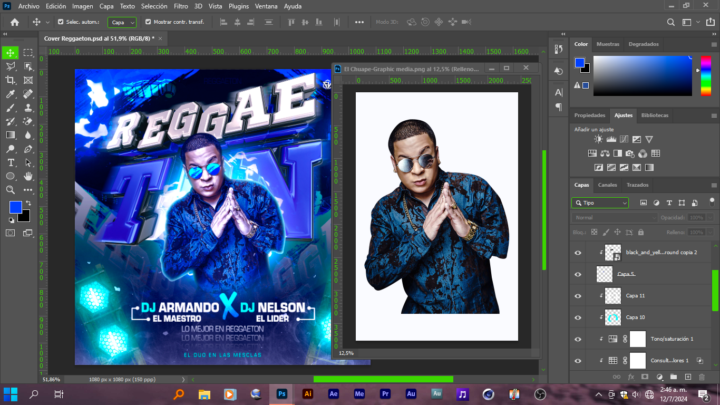Image resolution: width=720 pixels, height=405 pixels.
Task: Switch to the Canales tab
Action: point(607,185)
